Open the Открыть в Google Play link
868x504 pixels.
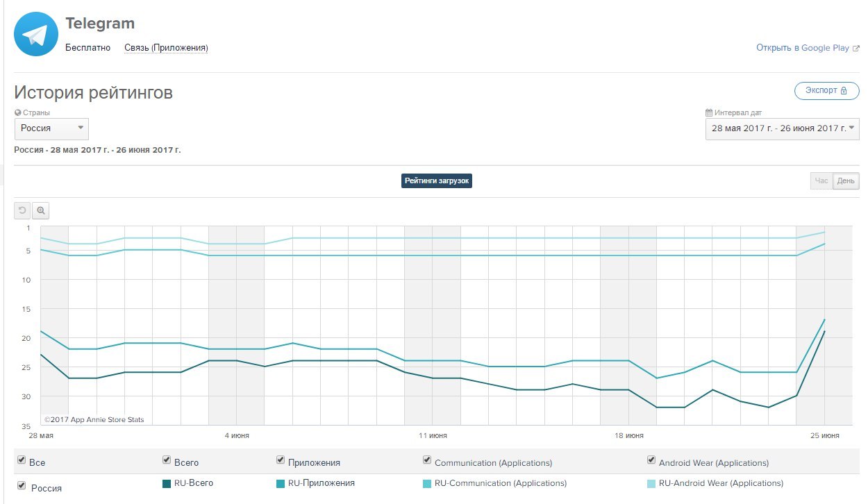[x=803, y=49]
